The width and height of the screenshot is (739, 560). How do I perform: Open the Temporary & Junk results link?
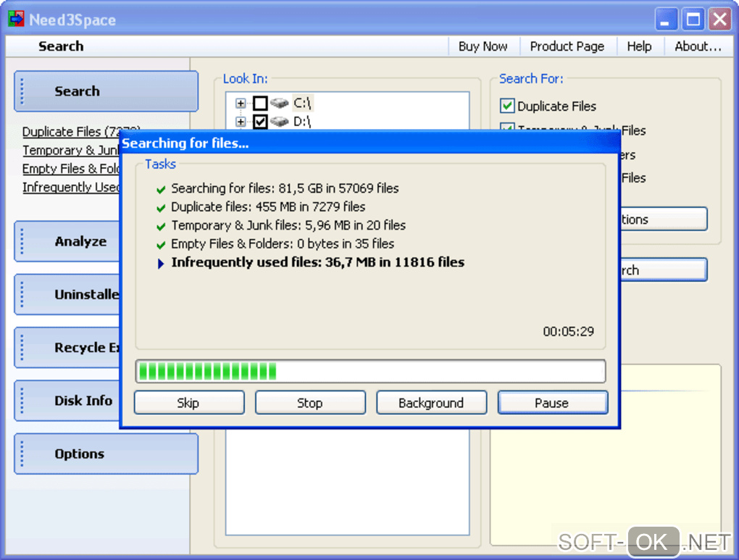(71, 151)
